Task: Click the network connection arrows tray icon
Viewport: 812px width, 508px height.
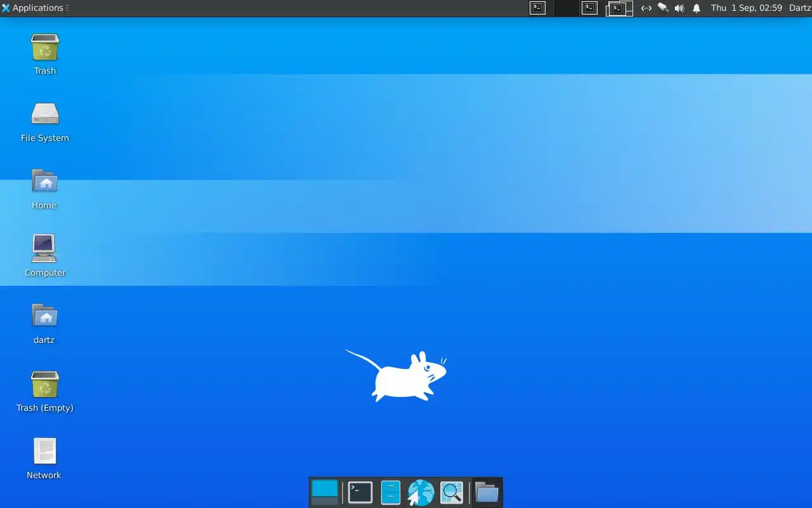Action: 646,8
